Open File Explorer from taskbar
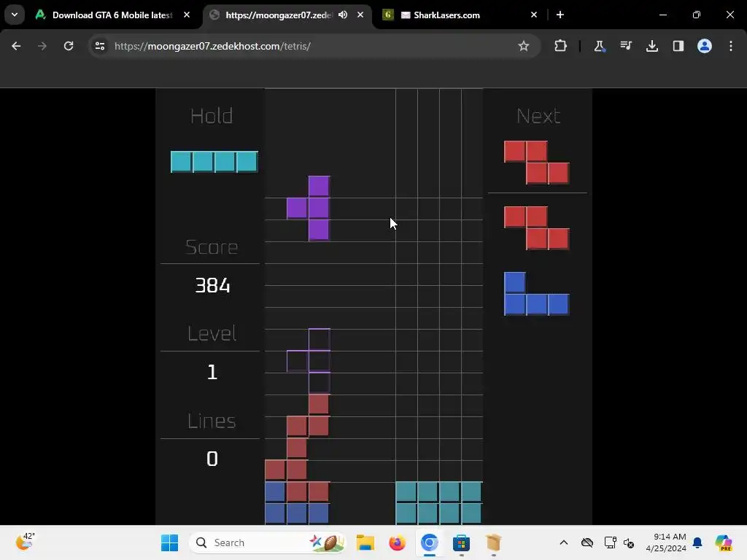747x560 pixels. [x=365, y=542]
